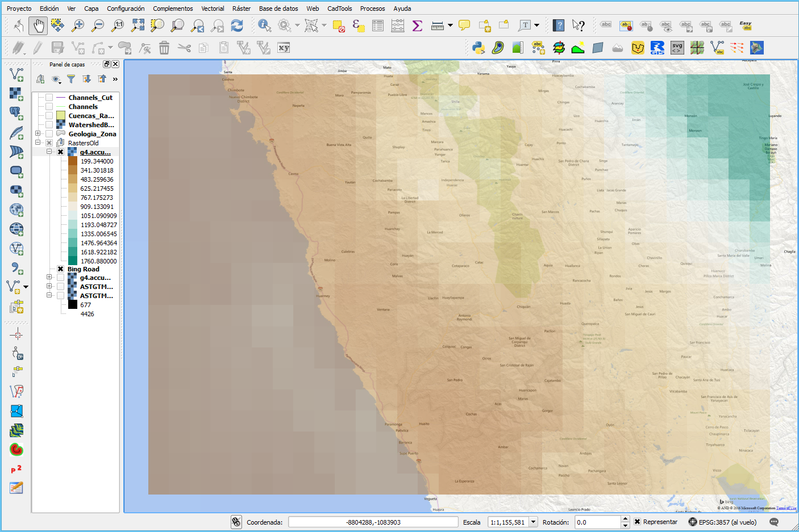The height and width of the screenshot is (532, 799).
Task: Open the Procesos menu
Action: 372,9
